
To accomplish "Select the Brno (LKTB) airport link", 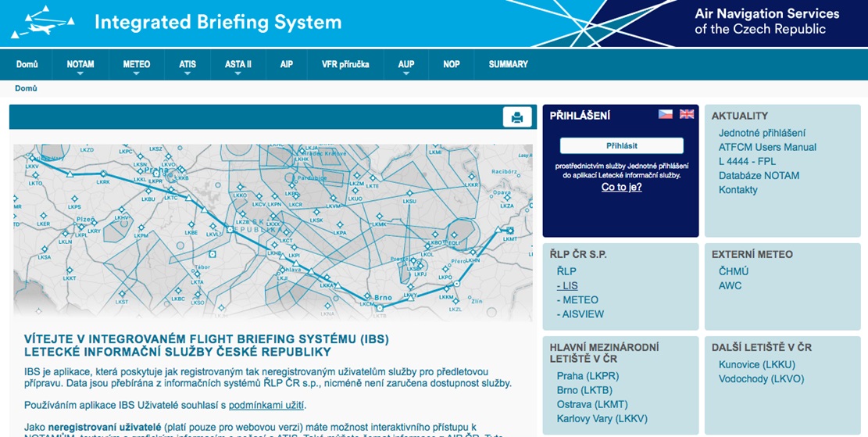I will [x=584, y=390].
